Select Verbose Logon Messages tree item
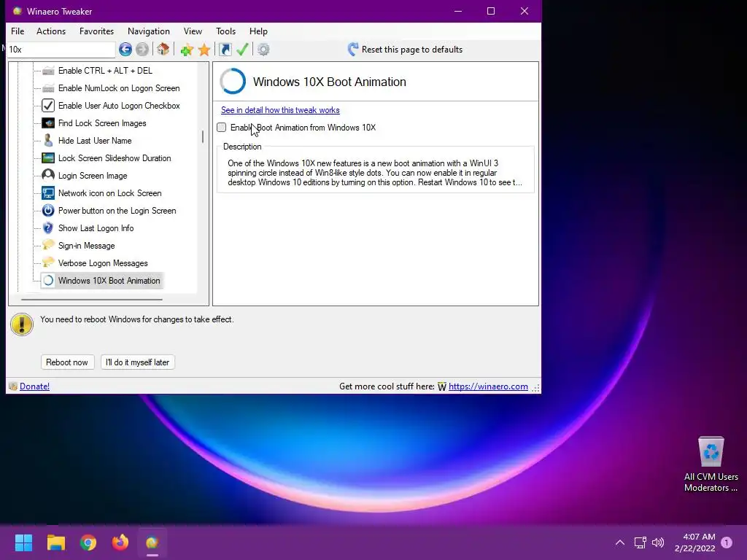 pos(103,262)
